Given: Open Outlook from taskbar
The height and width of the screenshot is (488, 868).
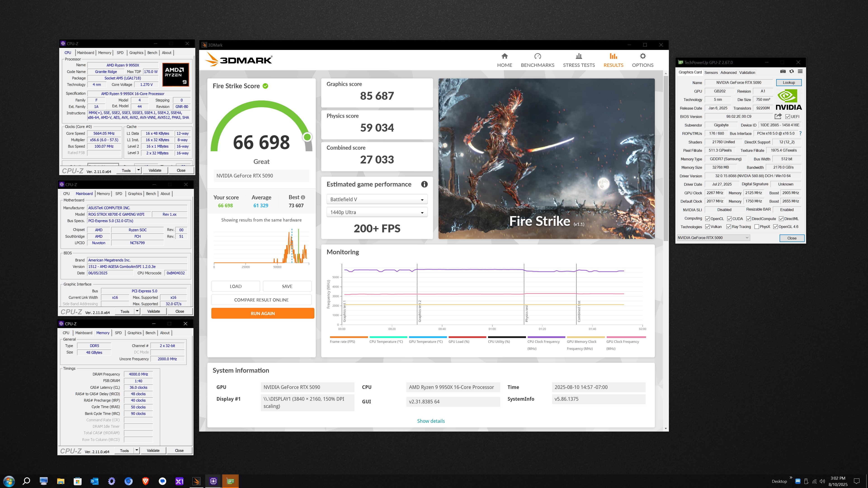Looking at the screenshot, I should tap(94, 481).
